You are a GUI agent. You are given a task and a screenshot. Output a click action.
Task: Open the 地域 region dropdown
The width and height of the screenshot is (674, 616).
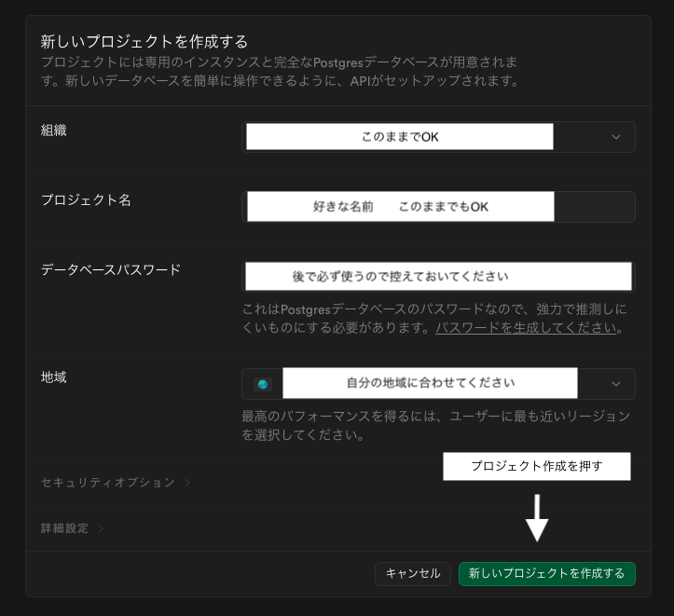438,383
